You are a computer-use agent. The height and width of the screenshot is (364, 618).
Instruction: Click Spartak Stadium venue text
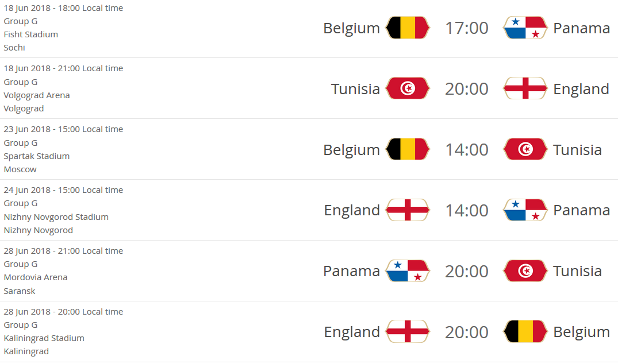tap(37, 156)
